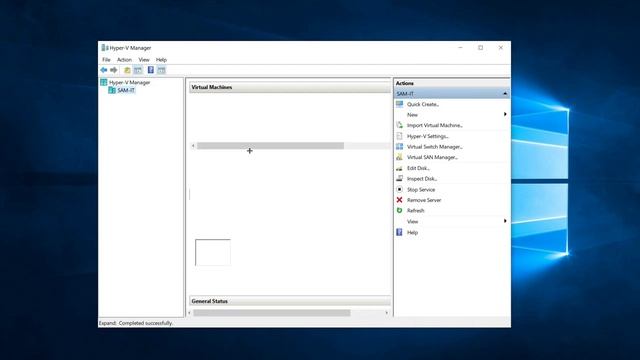The height and width of the screenshot is (360, 640).
Task: Click the Help icon in Actions pane
Action: [400, 232]
